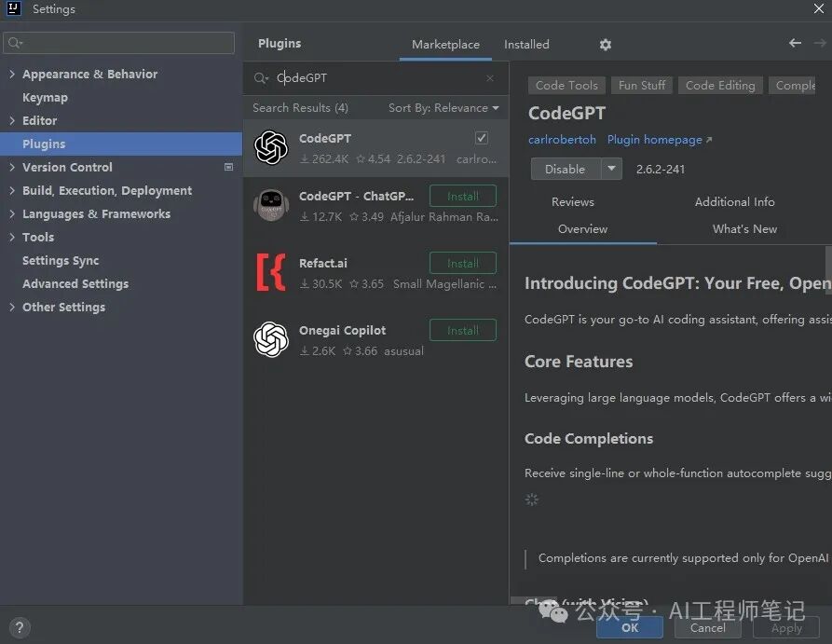Install the Onegai Copilot plugin
Screen dimensions: 832x644
463,330
